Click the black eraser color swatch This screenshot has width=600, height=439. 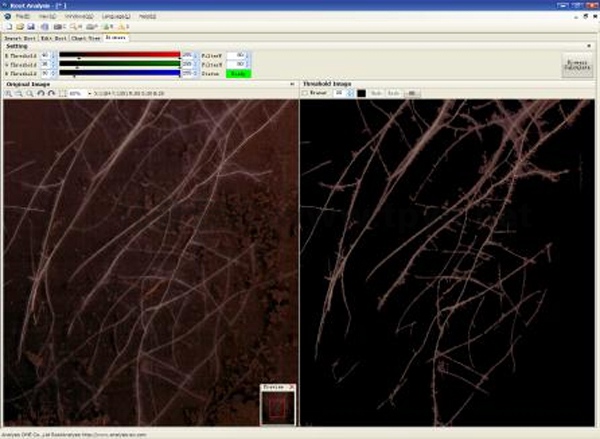361,93
